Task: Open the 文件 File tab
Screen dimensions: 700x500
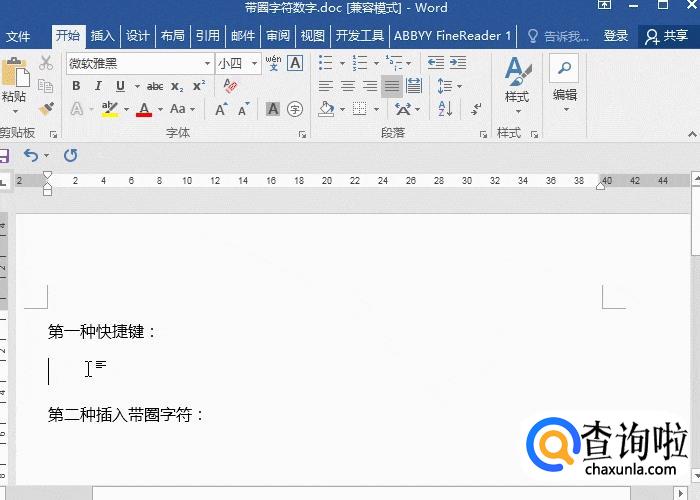Action: 18,36
